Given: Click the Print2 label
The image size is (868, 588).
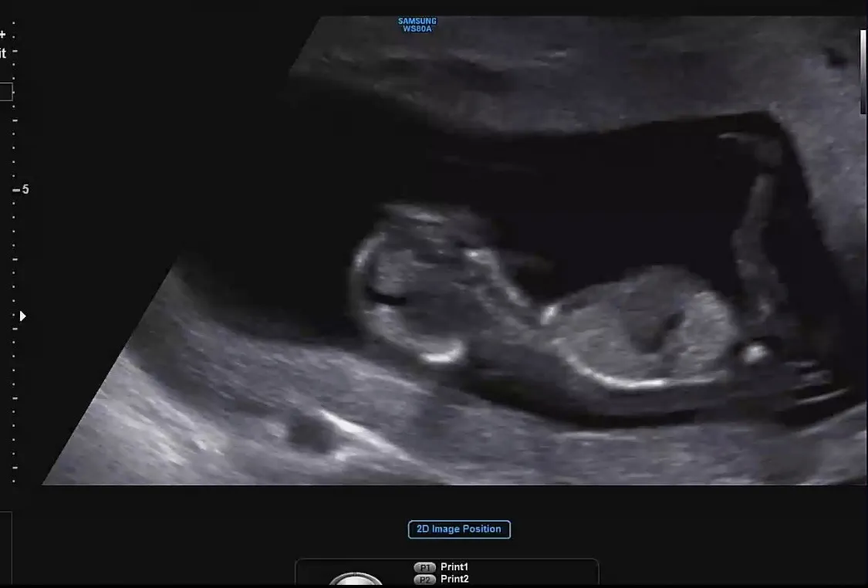Looking at the screenshot, I should point(454,580).
